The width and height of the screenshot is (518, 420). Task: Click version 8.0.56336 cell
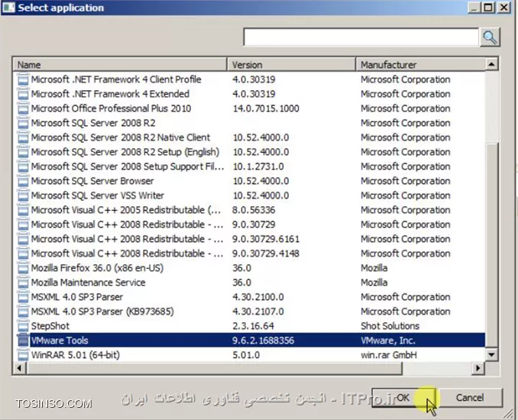(x=254, y=210)
